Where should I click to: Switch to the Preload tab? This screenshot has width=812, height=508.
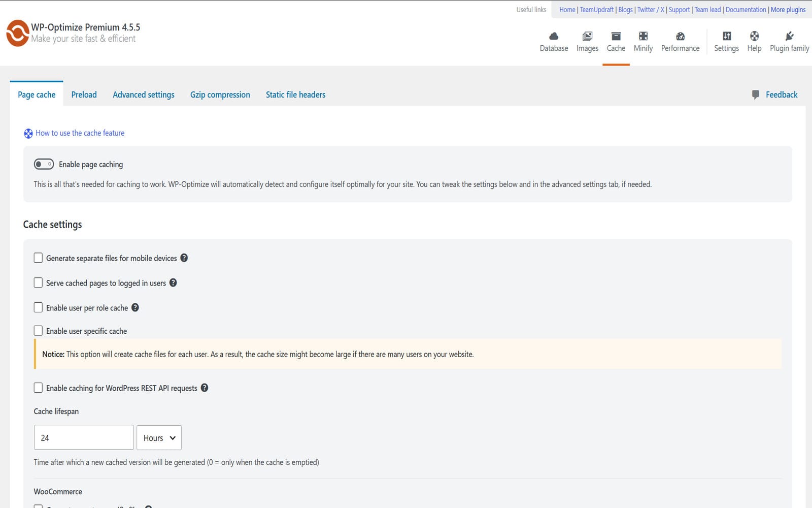[x=84, y=94]
